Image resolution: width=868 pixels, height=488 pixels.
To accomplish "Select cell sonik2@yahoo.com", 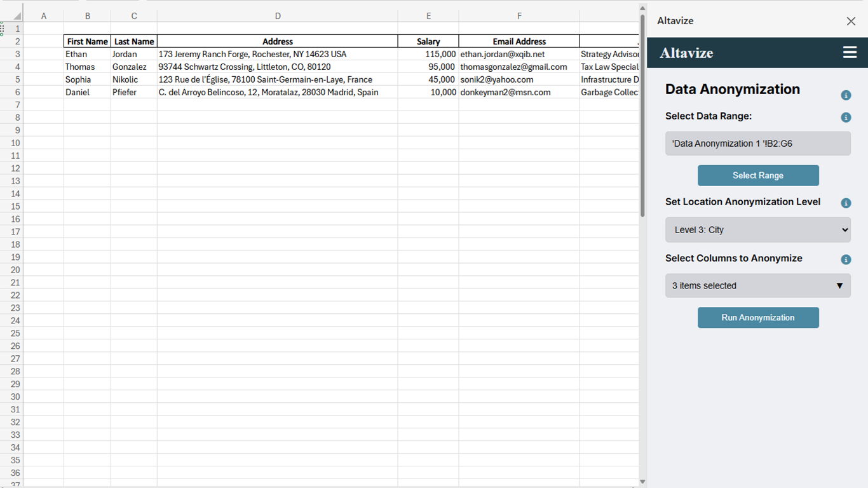I will 519,79.
